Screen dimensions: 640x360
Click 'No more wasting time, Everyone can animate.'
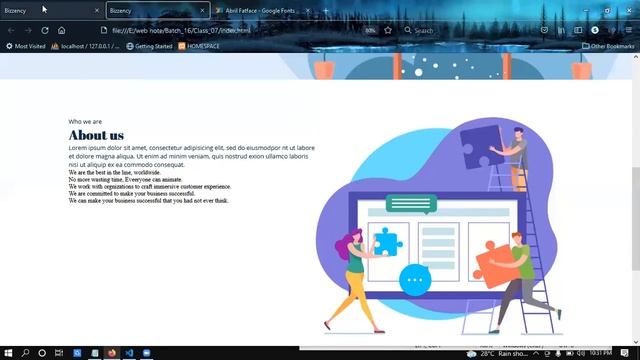click(x=125, y=180)
